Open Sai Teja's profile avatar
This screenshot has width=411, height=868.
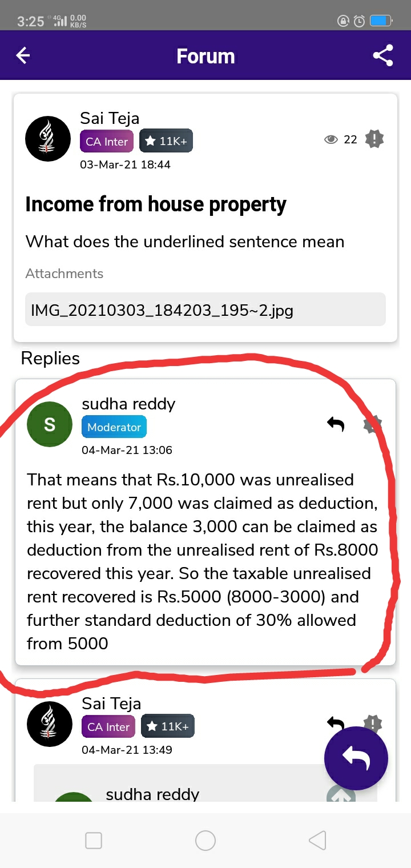[49, 139]
